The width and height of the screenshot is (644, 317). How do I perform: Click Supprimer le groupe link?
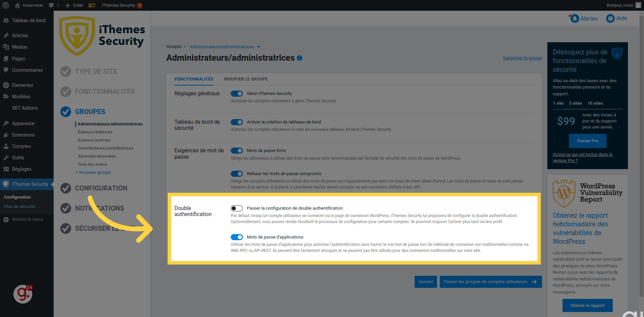[522, 58]
